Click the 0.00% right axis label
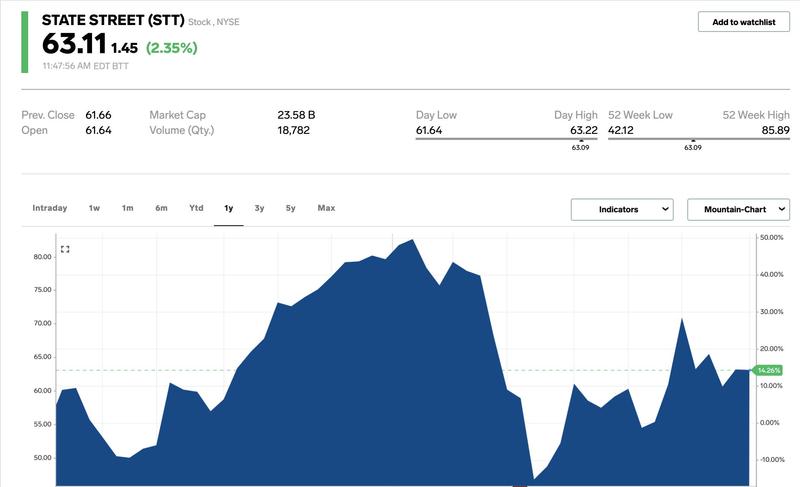This screenshot has height=487, width=800. coord(770,423)
